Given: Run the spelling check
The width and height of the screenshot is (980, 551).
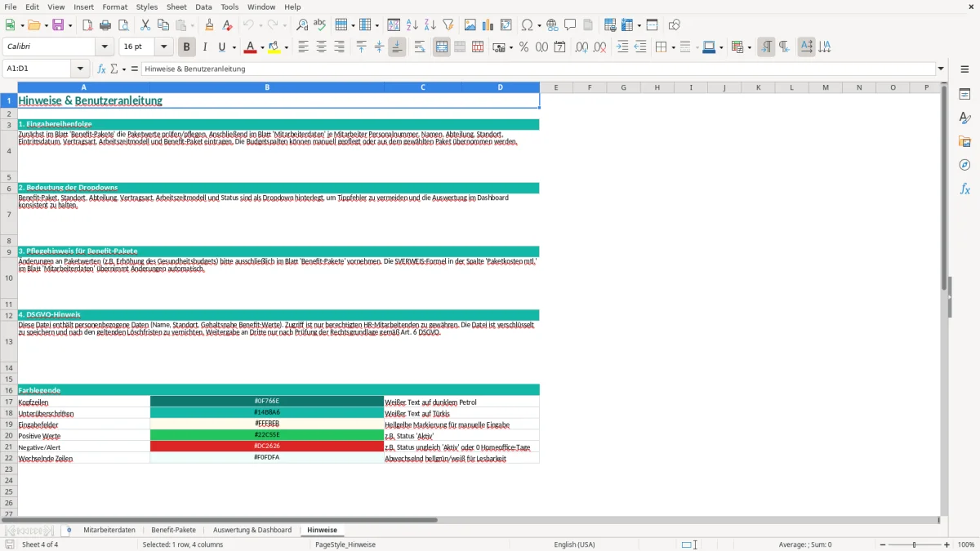Looking at the screenshot, I should click(320, 25).
